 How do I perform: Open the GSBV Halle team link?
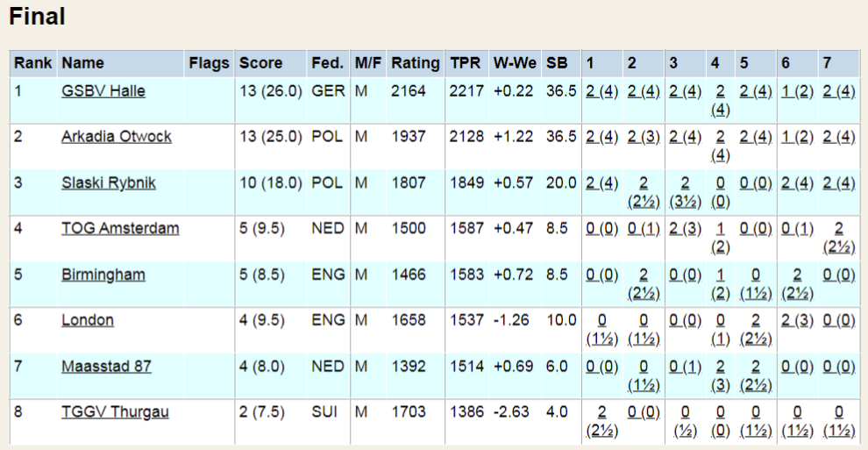click(103, 90)
